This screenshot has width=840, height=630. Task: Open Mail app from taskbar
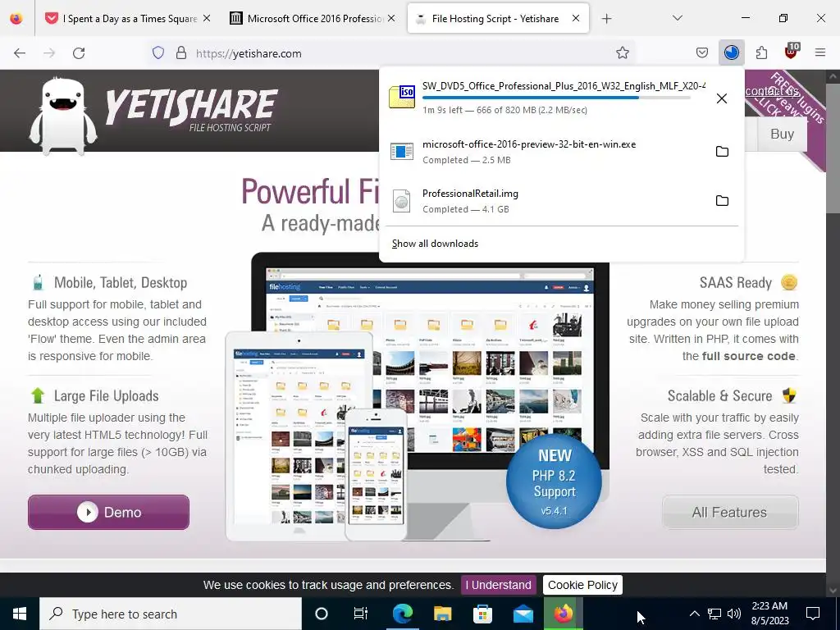coord(523,614)
